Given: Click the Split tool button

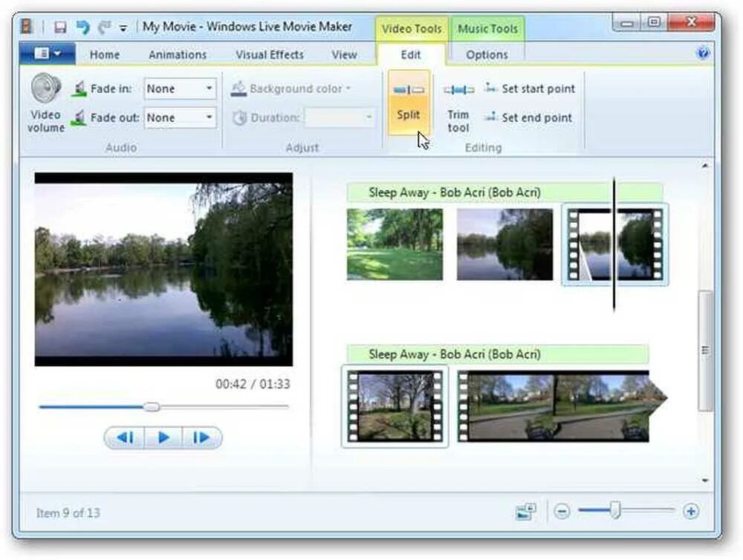Looking at the screenshot, I should click(409, 102).
